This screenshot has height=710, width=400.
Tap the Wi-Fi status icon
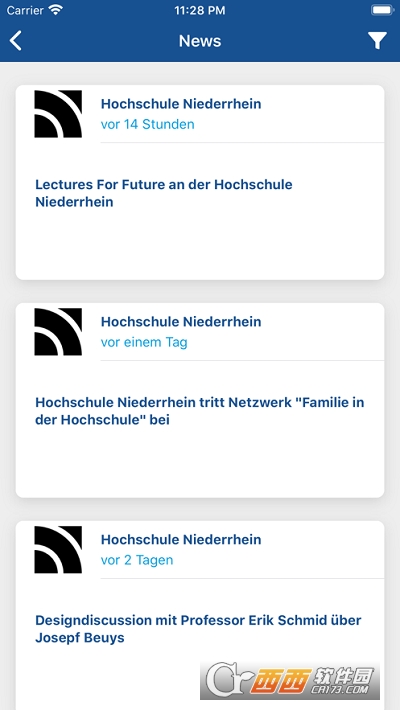56,10
